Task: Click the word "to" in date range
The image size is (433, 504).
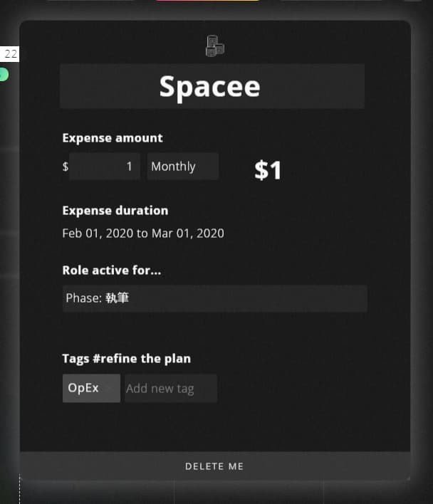Action: pyautogui.click(x=142, y=233)
